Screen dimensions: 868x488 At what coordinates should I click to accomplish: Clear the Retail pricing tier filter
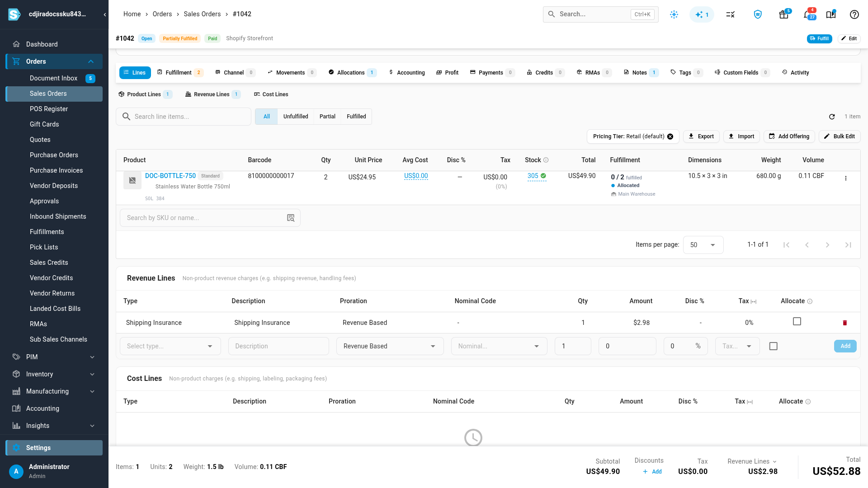coord(670,136)
